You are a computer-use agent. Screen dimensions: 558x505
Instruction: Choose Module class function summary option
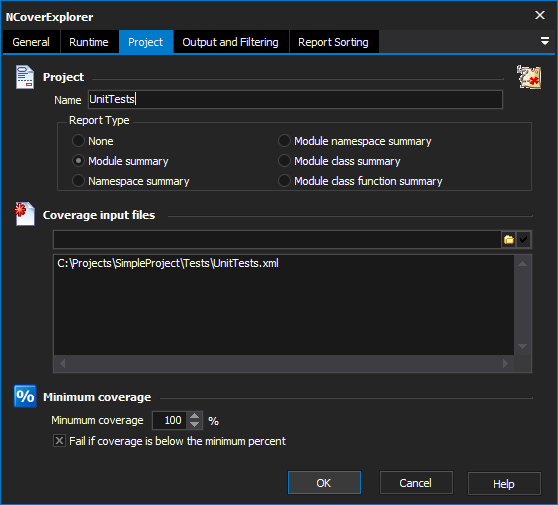[360, 181]
